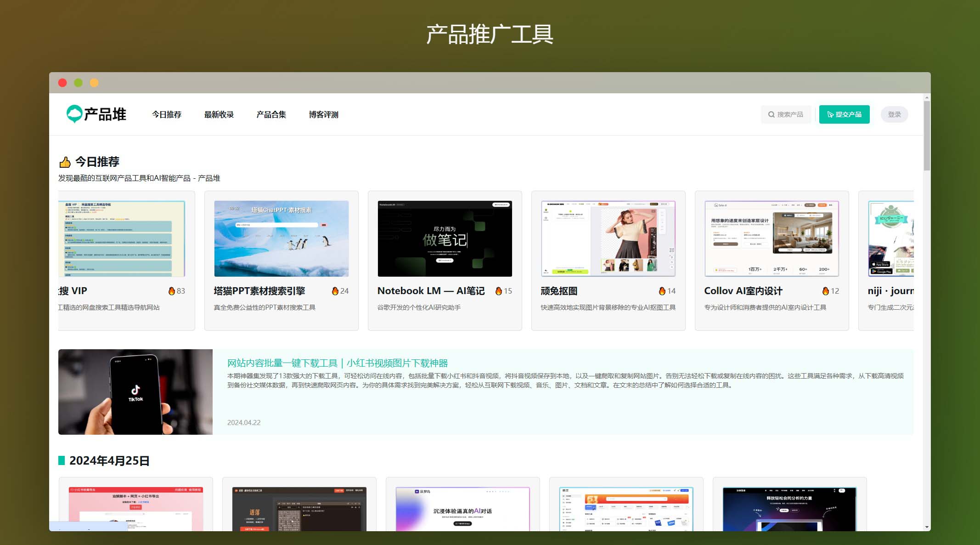Click the green window dot button

point(79,83)
